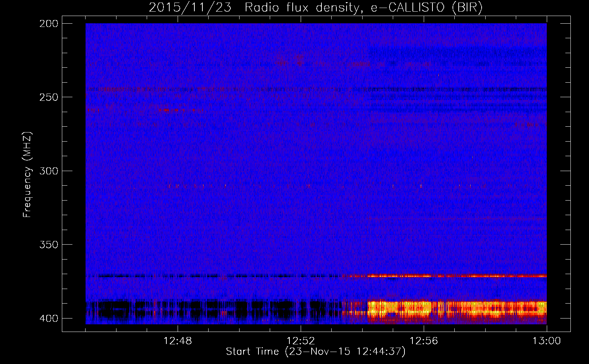
Task: Click the 200 frequency tick label
Action: tap(49, 23)
